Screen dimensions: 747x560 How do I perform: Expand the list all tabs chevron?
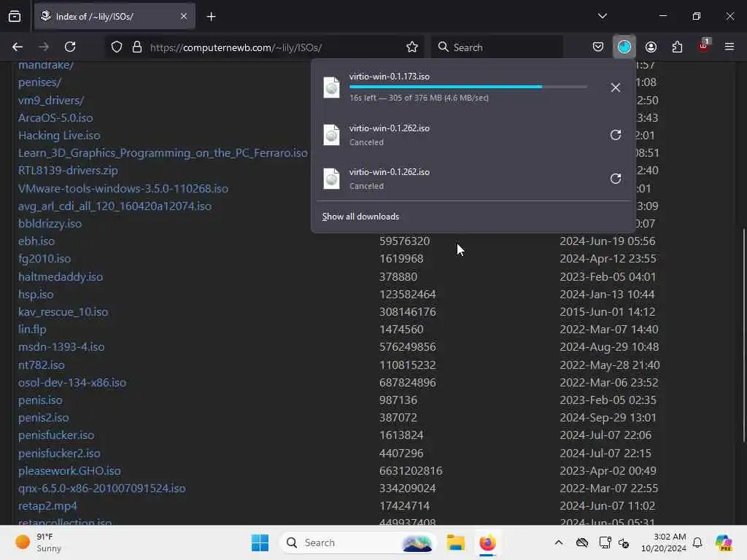602,16
